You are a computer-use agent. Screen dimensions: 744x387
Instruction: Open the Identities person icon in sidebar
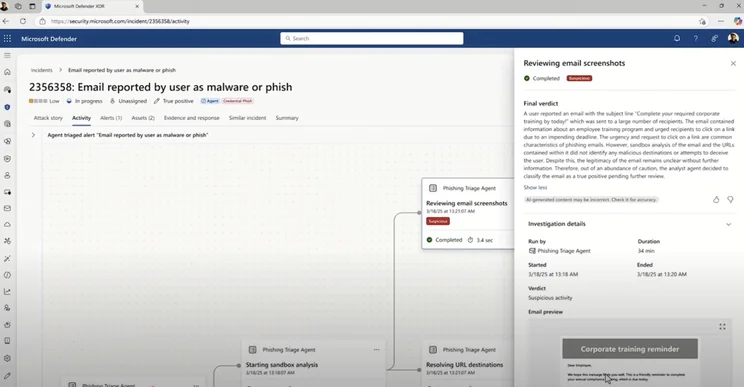click(7, 175)
